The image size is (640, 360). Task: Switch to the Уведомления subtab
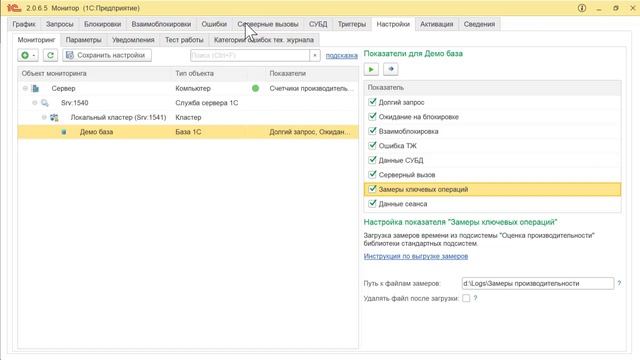133,40
